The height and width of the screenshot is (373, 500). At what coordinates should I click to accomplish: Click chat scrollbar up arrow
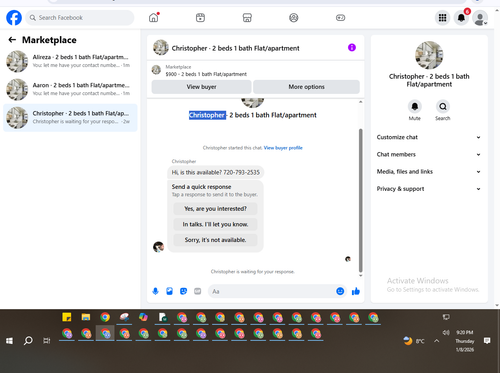coord(360,102)
